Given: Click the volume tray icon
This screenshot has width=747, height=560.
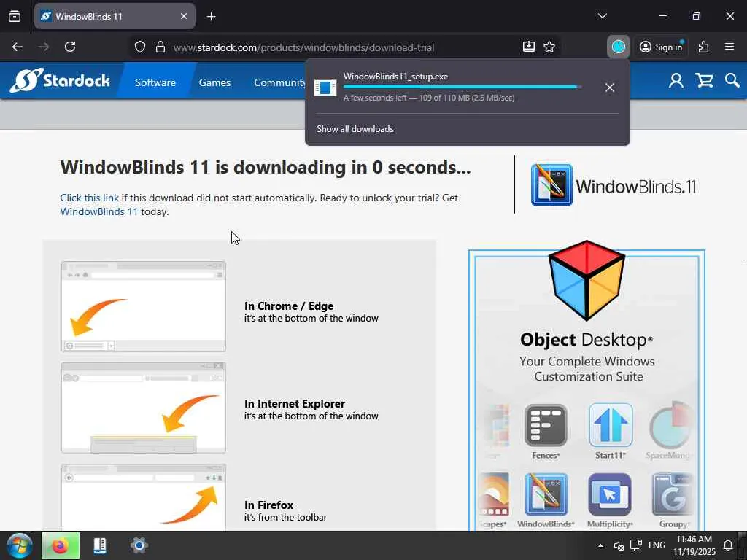Looking at the screenshot, I should pos(619,546).
